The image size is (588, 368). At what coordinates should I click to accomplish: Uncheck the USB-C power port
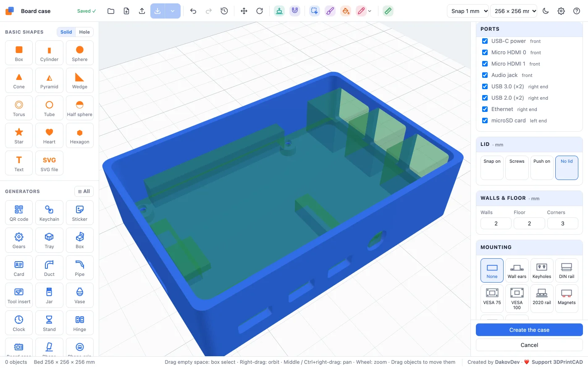point(485,41)
